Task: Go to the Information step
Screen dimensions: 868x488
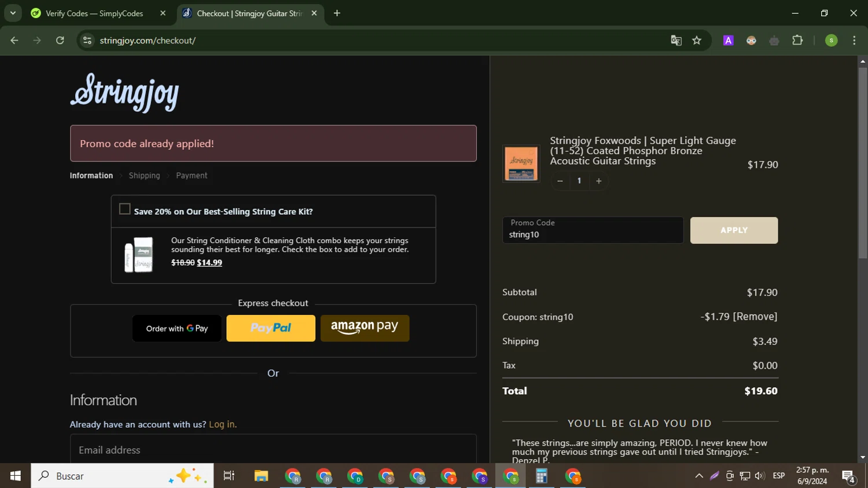Action: point(91,175)
